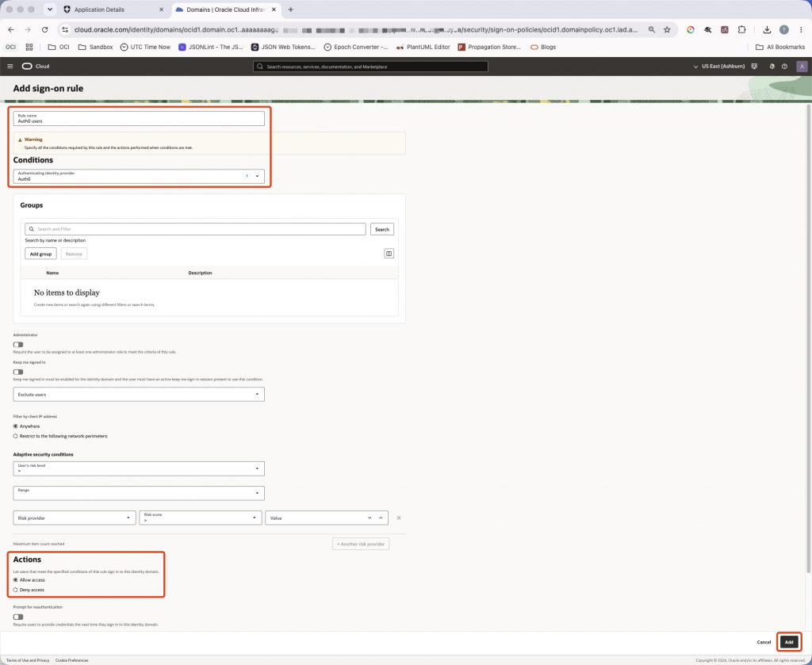Viewport: 812px width, 665px height.
Task: Open the Chrome downloads icon
Action: 767,30
